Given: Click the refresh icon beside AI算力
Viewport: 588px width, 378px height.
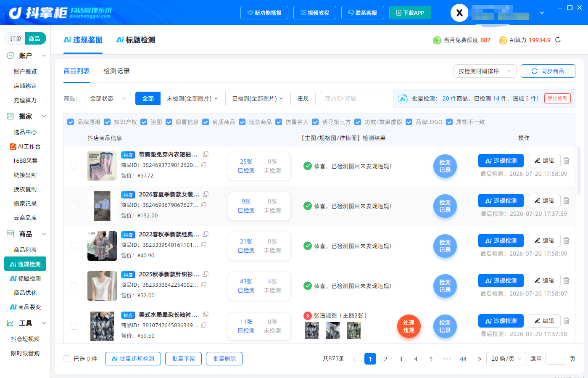Looking at the screenshot, I should pyautogui.click(x=558, y=40).
